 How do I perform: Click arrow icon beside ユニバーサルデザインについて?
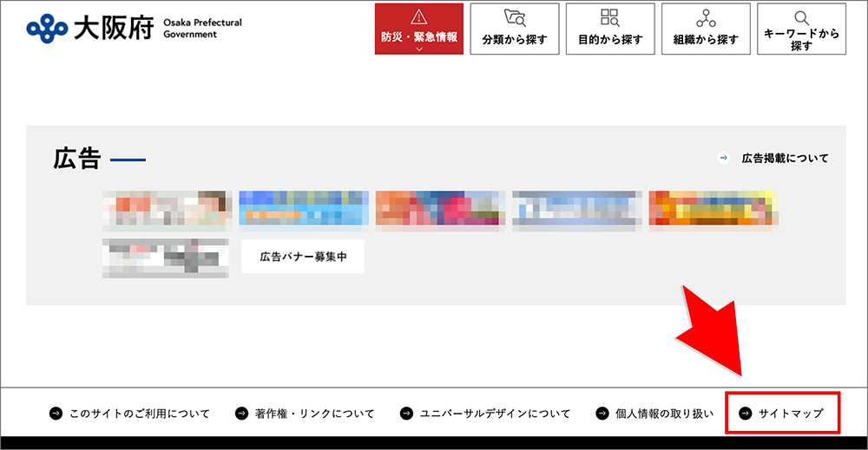coord(406,414)
